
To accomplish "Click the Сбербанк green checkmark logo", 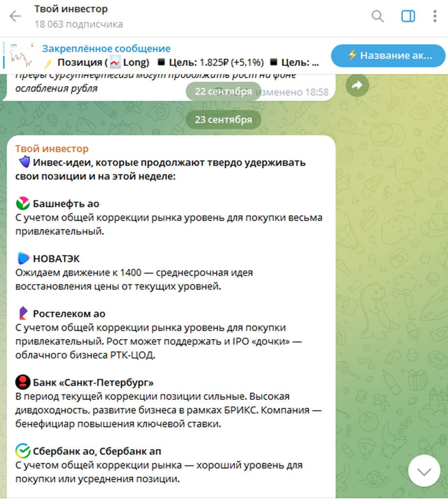I will pos(23,451).
